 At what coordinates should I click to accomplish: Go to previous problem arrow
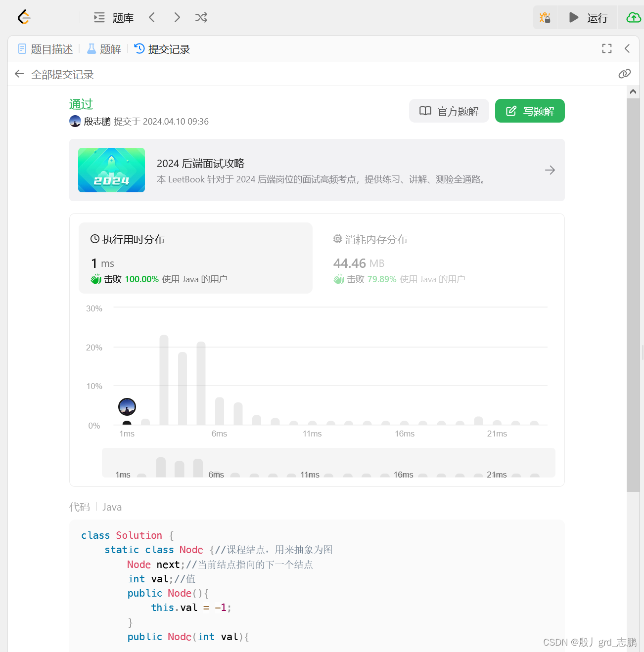tap(152, 18)
